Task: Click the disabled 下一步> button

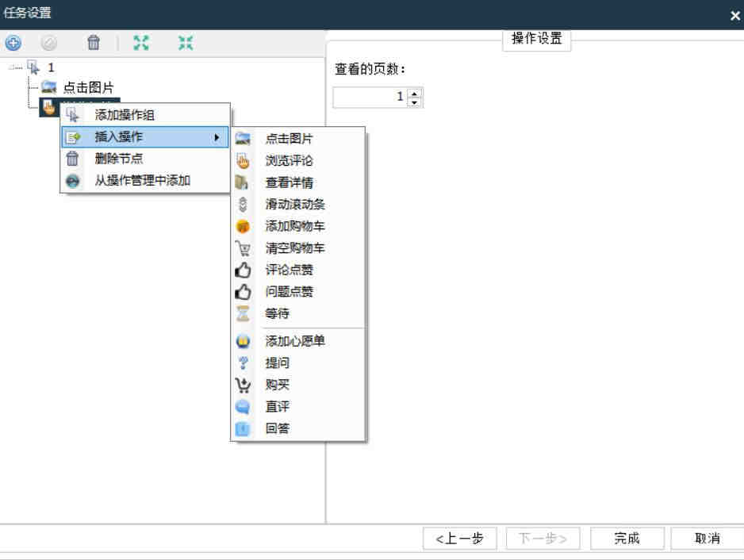Action: [x=543, y=539]
